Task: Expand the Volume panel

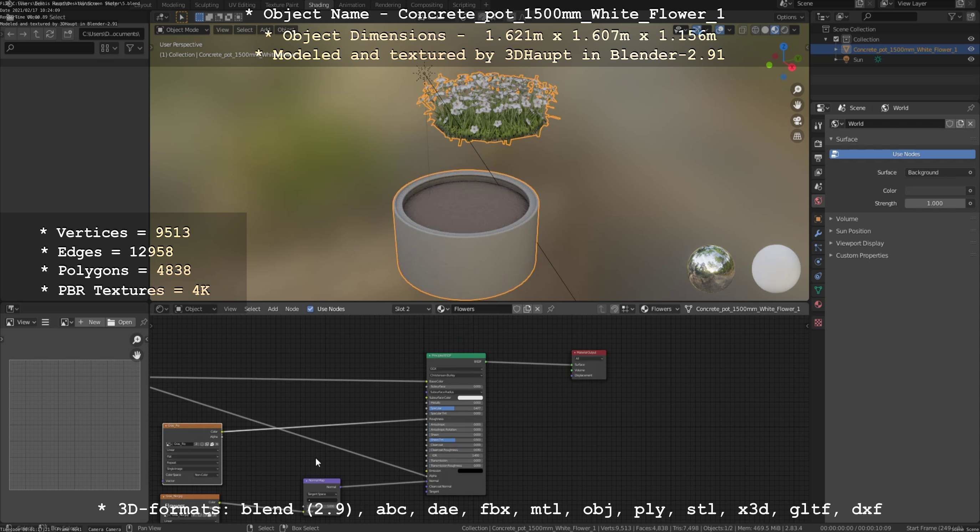Action: tap(847, 219)
